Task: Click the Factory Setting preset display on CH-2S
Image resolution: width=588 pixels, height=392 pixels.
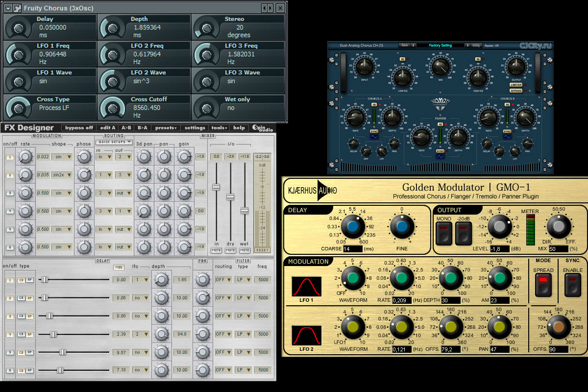Action: tap(441, 45)
